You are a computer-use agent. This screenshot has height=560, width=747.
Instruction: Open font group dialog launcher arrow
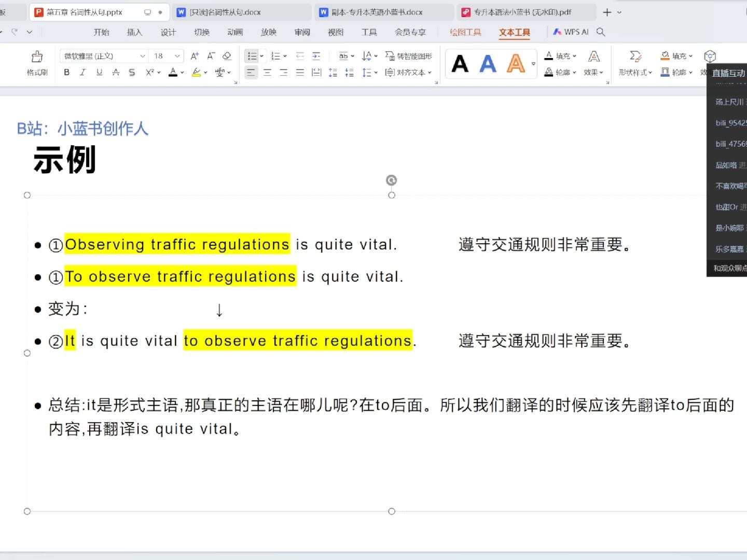[x=236, y=82]
